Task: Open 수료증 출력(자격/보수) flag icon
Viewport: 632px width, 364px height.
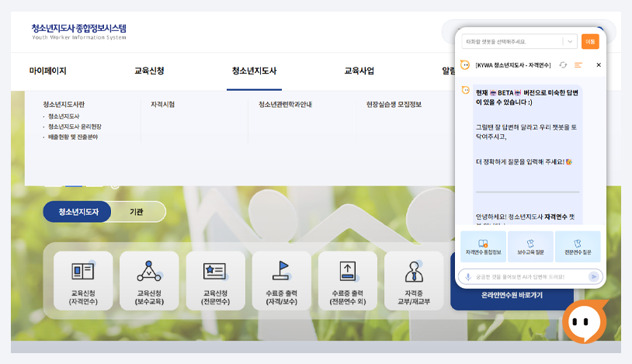Action: pos(281,271)
